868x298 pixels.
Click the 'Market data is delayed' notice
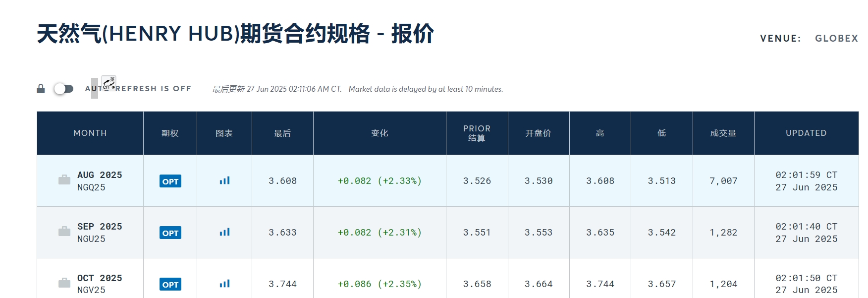tap(426, 89)
